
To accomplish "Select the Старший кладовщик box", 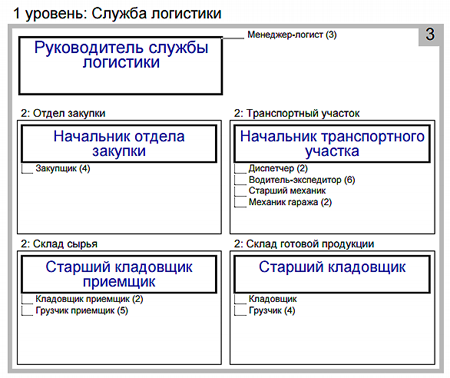I will [x=332, y=274].
